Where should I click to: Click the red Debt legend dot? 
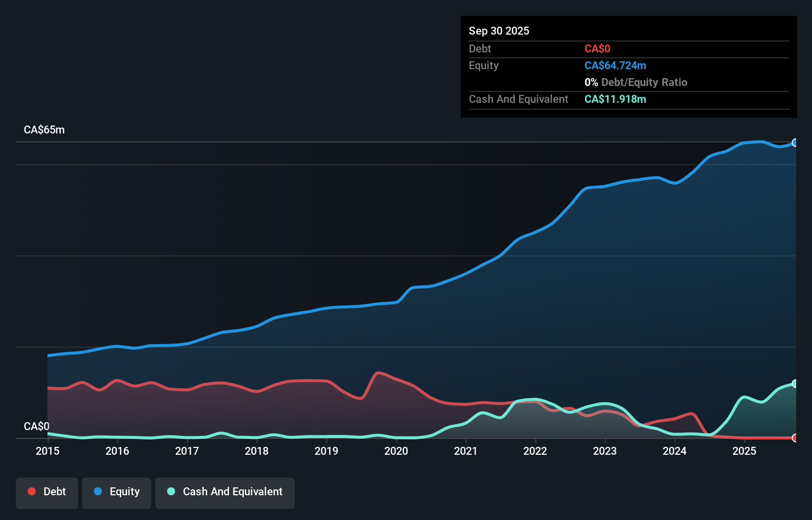(32, 491)
